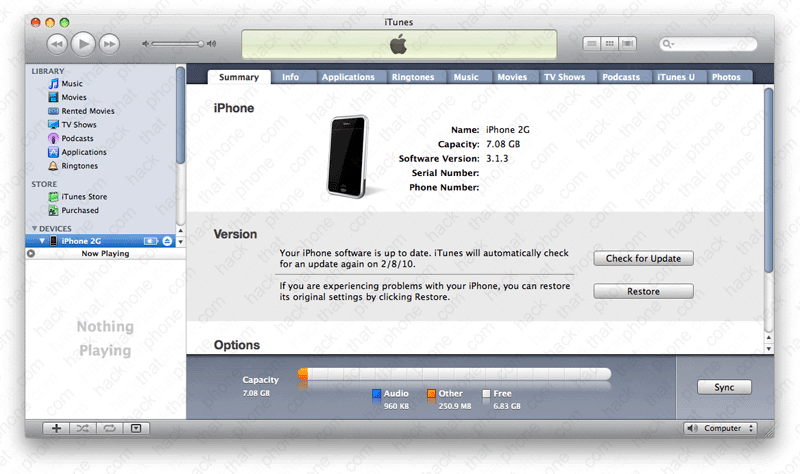The height and width of the screenshot is (474, 800).
Task: Open the Computer speakers output dropdown
Action: [x=720, y=428]
